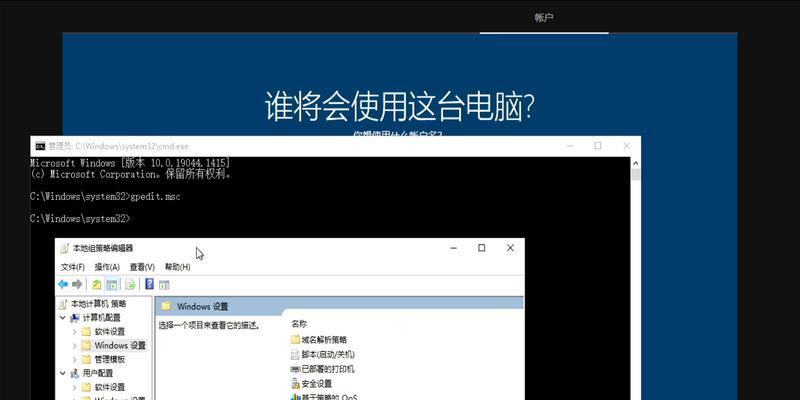Open Help with the blue question mark icon
This screenshot has width=800, height=400.
149,284
